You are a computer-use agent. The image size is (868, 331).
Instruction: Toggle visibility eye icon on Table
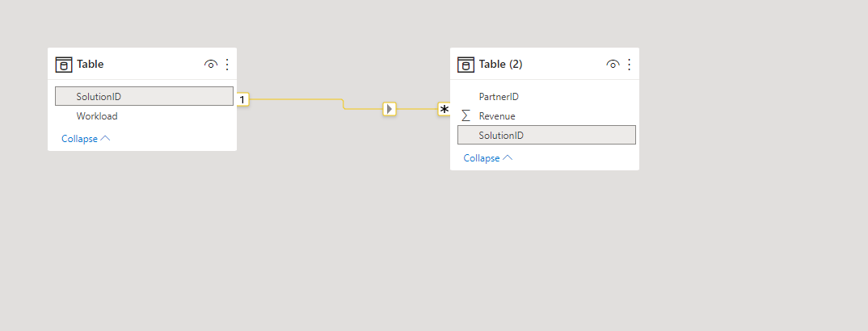(x=210, y=64)
